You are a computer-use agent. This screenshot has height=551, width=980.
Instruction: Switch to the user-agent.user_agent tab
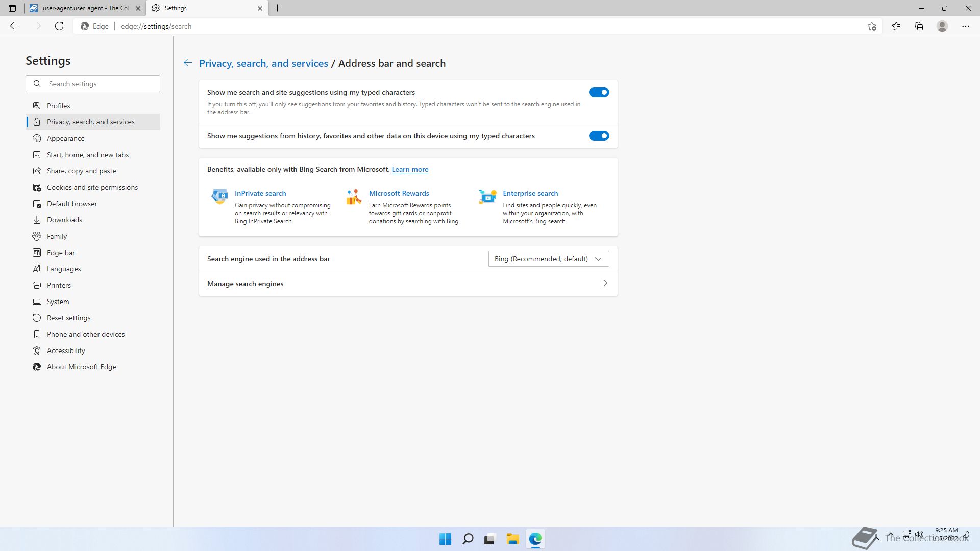(85, 8)
